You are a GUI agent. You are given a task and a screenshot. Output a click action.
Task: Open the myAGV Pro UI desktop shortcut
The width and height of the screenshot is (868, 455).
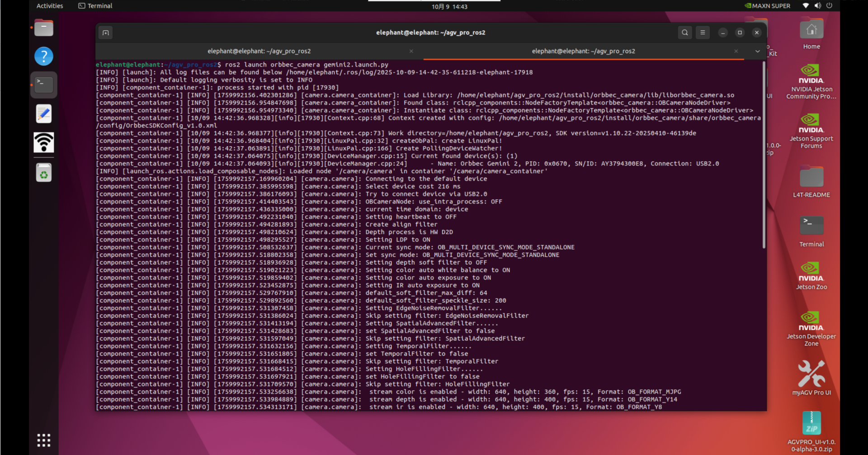tap(811, 378)
